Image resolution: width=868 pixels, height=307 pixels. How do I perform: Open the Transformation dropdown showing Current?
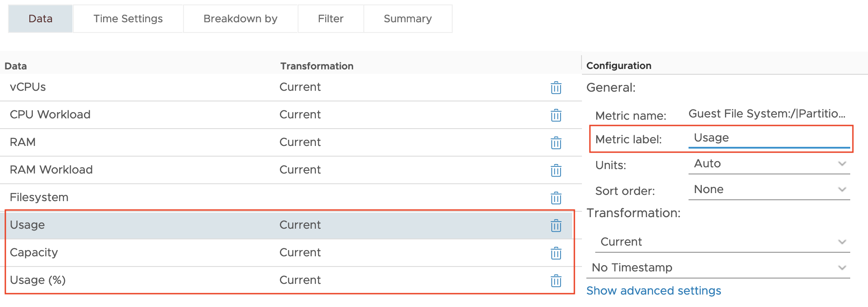click(722, 242)
